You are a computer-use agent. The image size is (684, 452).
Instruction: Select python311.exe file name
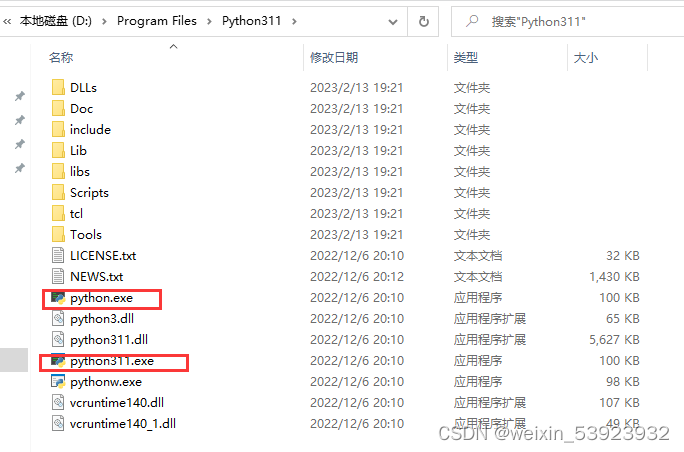112,361
